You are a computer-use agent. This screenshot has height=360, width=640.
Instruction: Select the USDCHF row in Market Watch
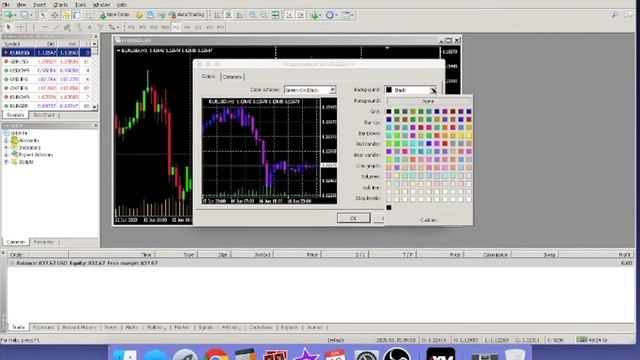click(47, 70)
